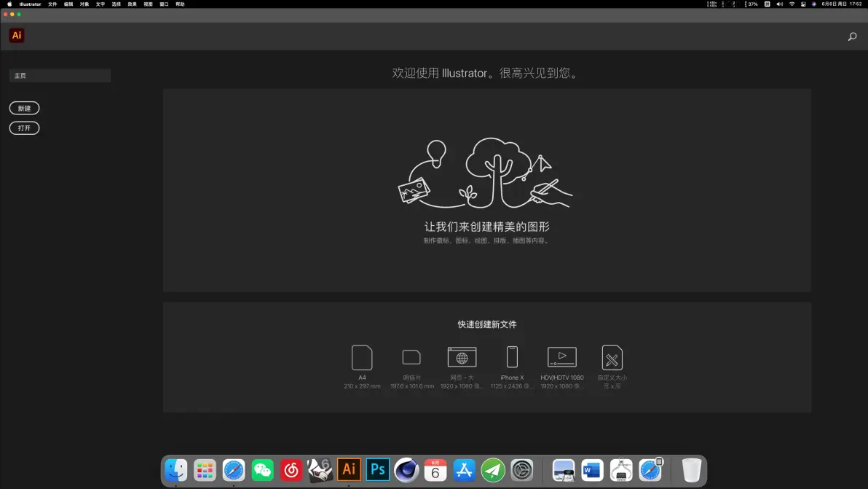Click the Wi-Fi icon in menu bar
Image resolution: width=868 pixels, height=489 pixels.
pos(792,4)
